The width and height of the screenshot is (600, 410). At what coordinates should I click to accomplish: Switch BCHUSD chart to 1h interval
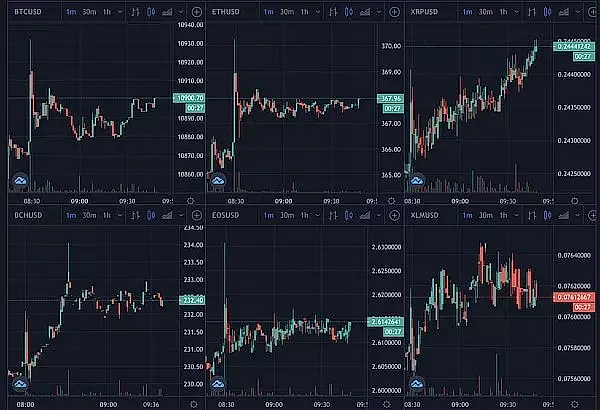[107, 216]
